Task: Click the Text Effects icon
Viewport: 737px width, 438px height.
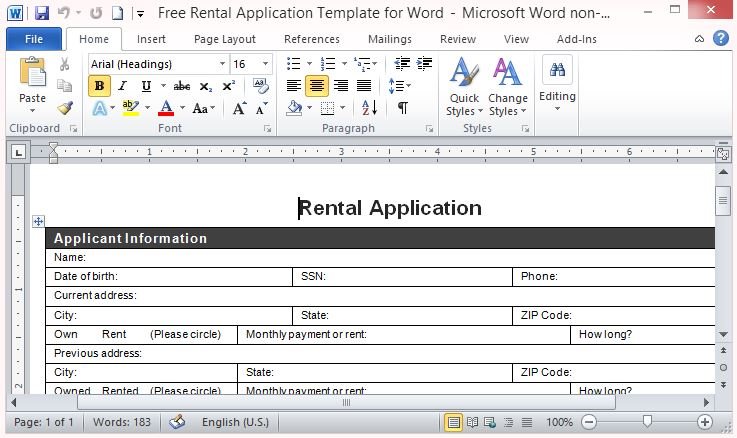Action: pos(99,108)
